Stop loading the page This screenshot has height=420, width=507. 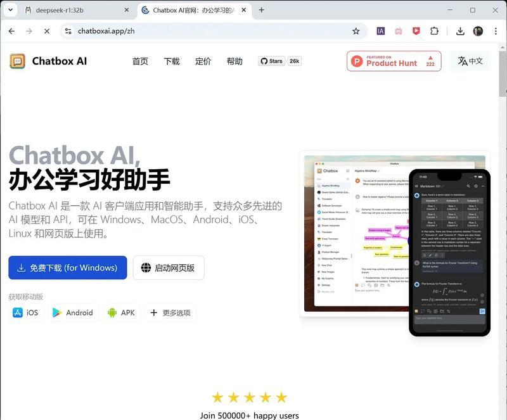tap(47, 31)
